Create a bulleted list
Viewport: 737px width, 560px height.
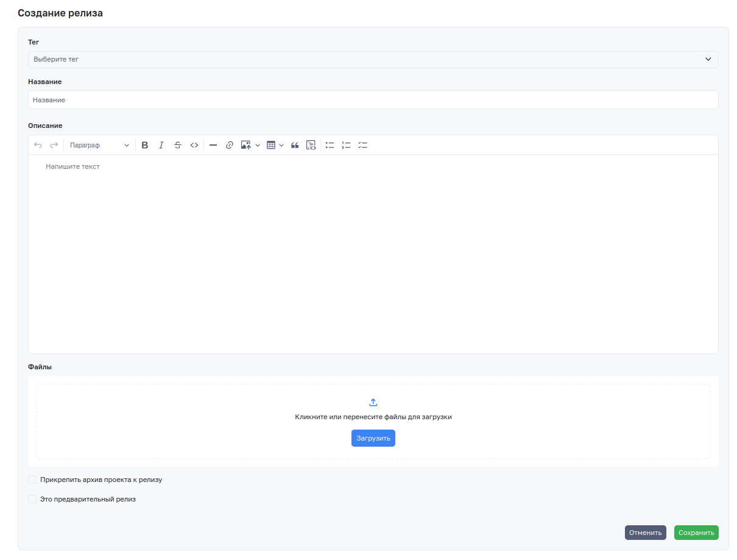(330, 145)
